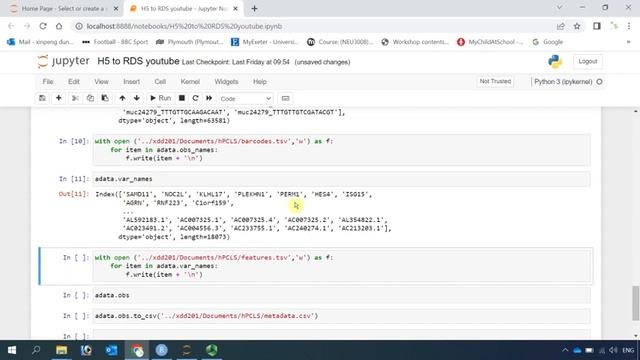
Task: Open the MyExeter bookmark
Action: tap(264, 42)
